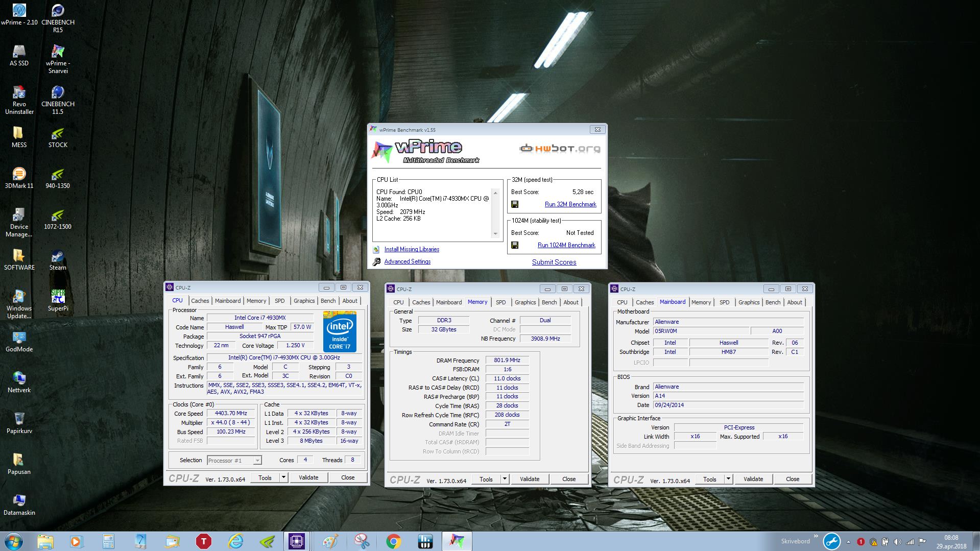Open the SOFTWARE folder icon
Image resolution: width=980 pixels, height=551 pixels.
tap(19, 259)
